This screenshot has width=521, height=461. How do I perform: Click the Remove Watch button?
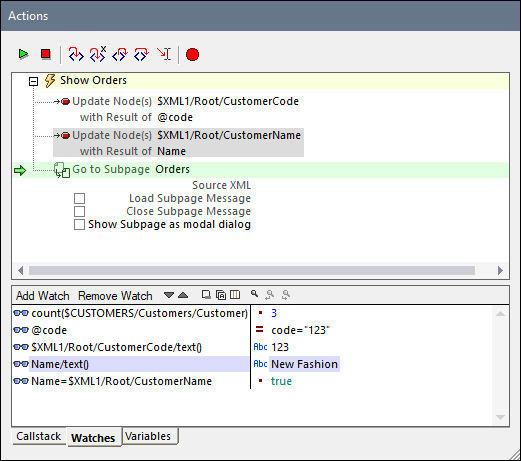pos(115,296)
